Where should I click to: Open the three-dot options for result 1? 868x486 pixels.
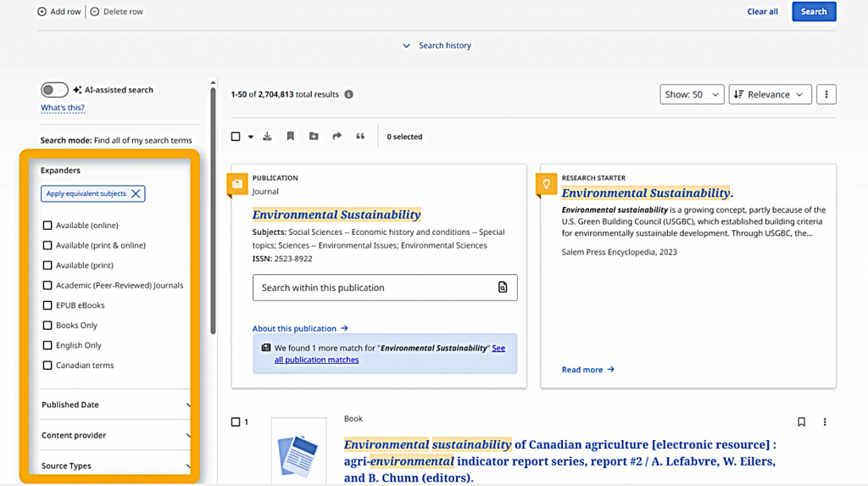point(825,422)
